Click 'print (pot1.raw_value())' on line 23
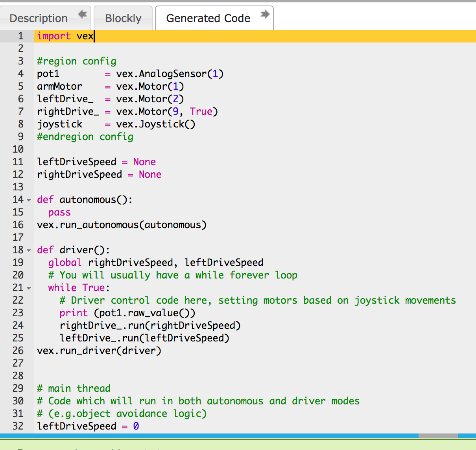Viewport: 476px width, 450px height. point(127,313)
